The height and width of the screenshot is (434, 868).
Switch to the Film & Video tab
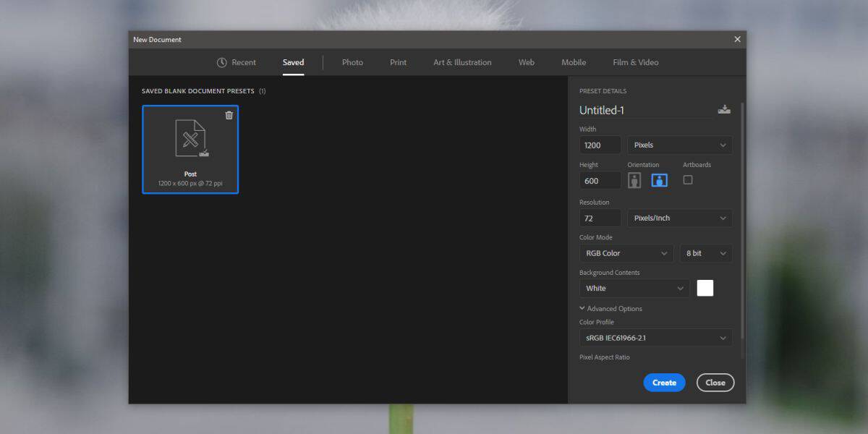pos(635,62)
